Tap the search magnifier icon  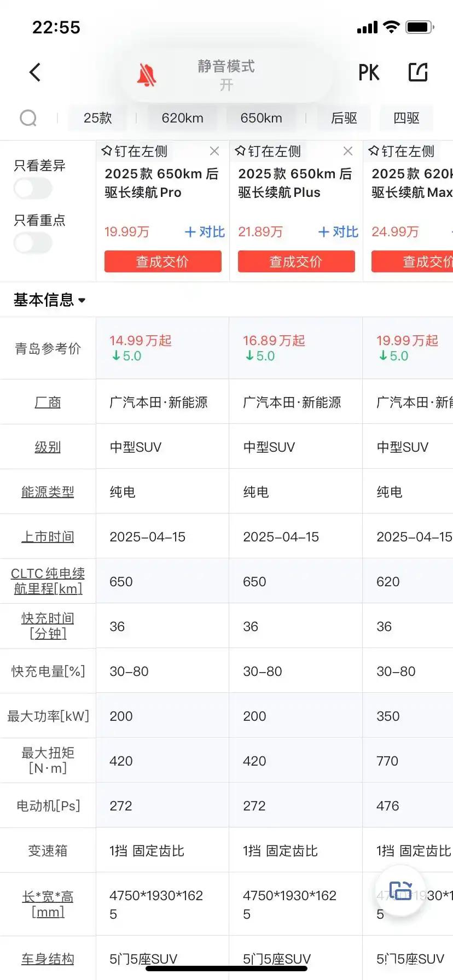28,118
